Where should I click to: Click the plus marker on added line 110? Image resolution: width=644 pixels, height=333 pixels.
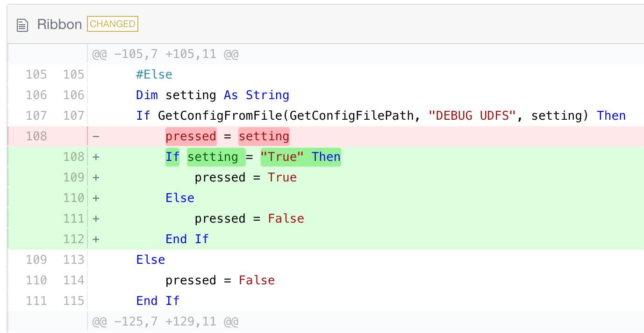pyautogui.click(x=96, y=198)
